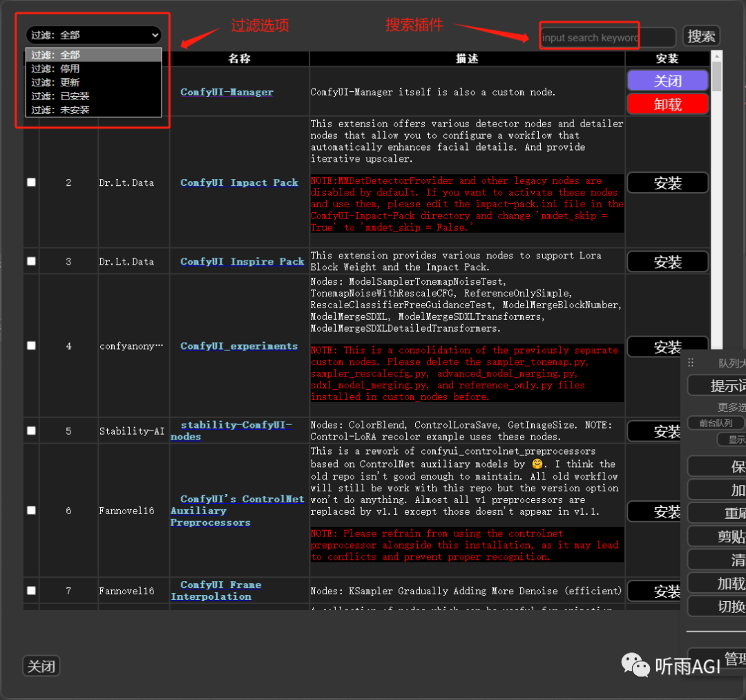Open the ComfyUI-Manager link
This screenshot has width=746, height=700.
[227, 92]
